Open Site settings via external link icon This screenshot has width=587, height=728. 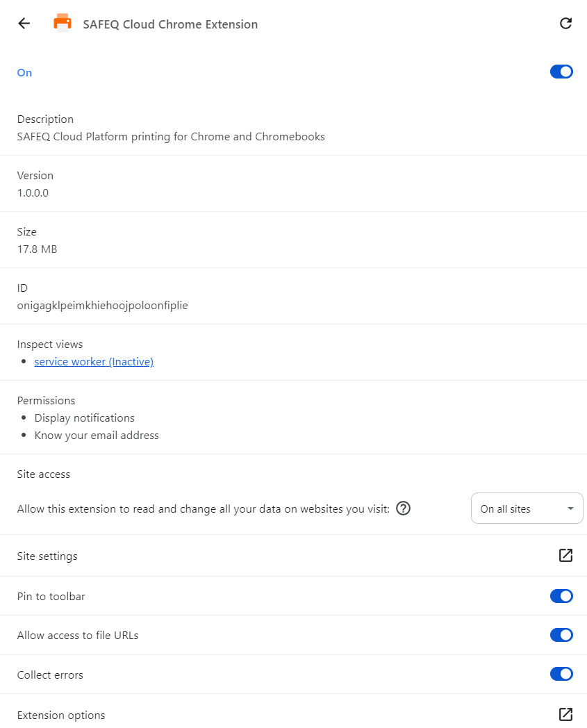coord(565,556)
